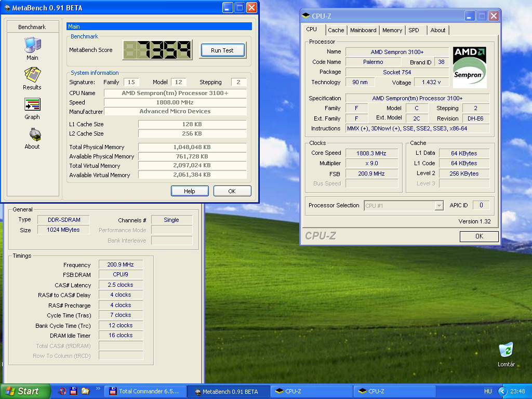Viewport: 532px width, 399px height.
Task: Click the OK button in CPU-Z window
Action: 479,236
